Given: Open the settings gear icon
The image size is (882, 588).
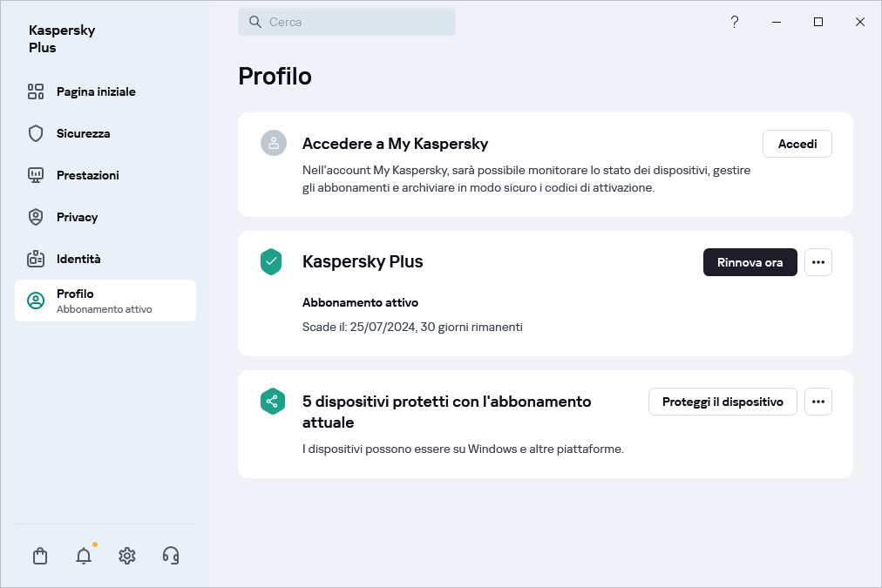Looking at the screenshot, I should (x=127, y=556).
